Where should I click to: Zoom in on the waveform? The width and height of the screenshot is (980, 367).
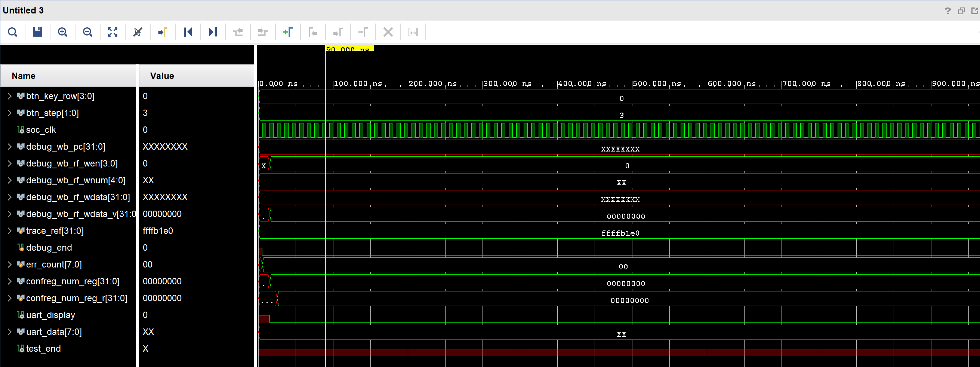point(62,32)
